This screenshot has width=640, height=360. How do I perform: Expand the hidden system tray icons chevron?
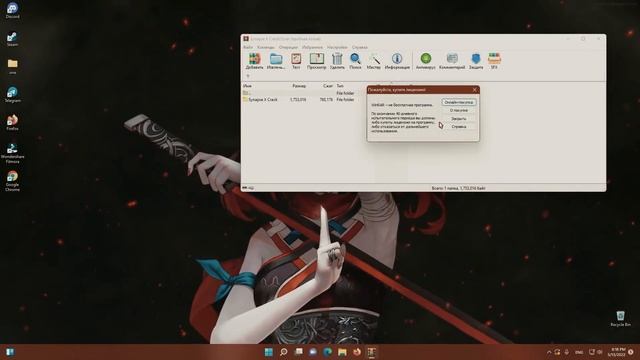pyautogui.click(x=549, y=352)
